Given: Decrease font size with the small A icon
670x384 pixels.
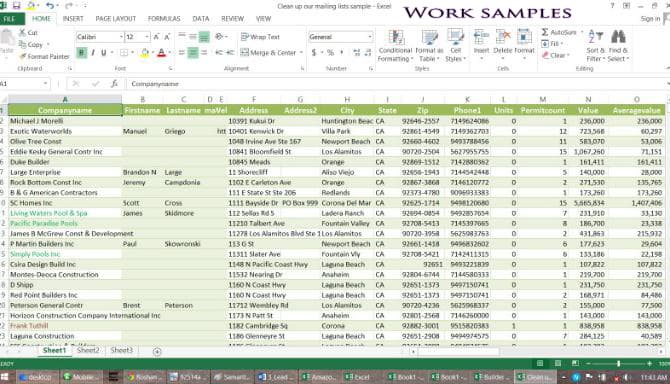Looking at the screenshot, I should [x=167, y=37].
